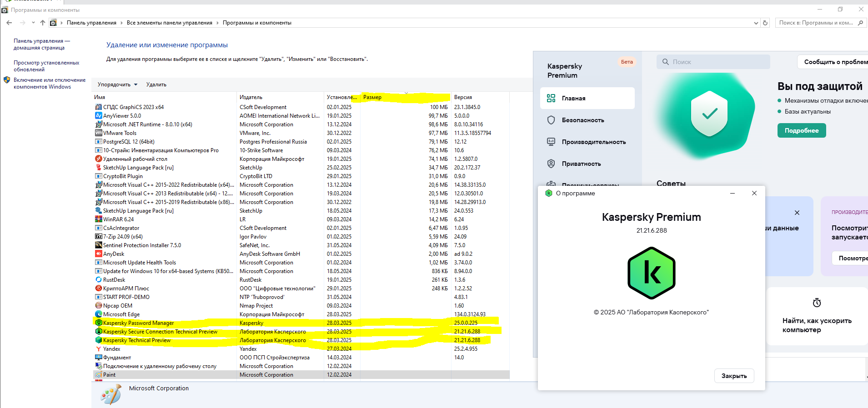Click the Kaspersky search field
Image resolution: width=868 pixels, height=408 pixels.
pos(713,62)
